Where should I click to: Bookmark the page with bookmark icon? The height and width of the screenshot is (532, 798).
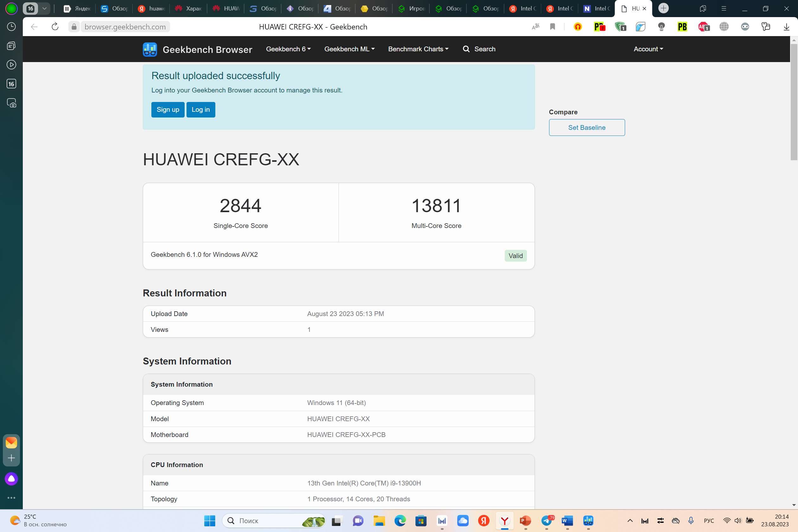[x=552, y=27]
